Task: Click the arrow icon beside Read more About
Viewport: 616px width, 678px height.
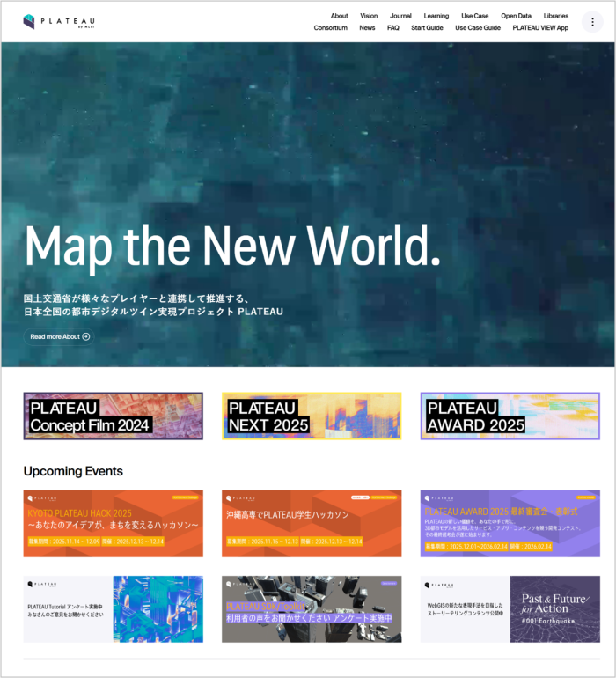Action: (86, 336)
